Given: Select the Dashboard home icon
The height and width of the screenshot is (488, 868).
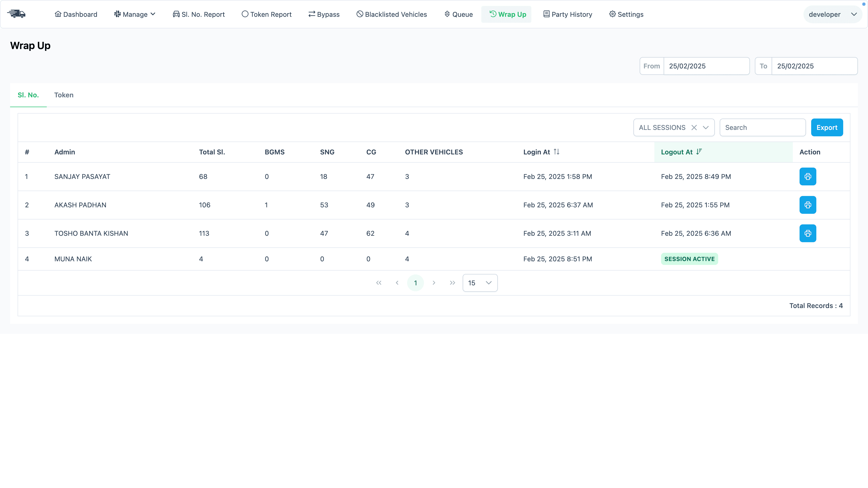Looking at the screenshot, I should click(x=58, y=14).
